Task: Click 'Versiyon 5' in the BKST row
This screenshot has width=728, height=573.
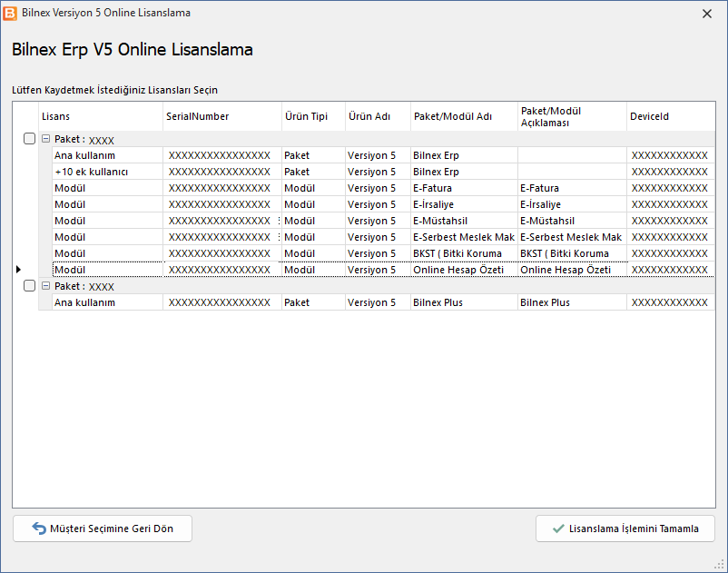Action: pos(378,253)
